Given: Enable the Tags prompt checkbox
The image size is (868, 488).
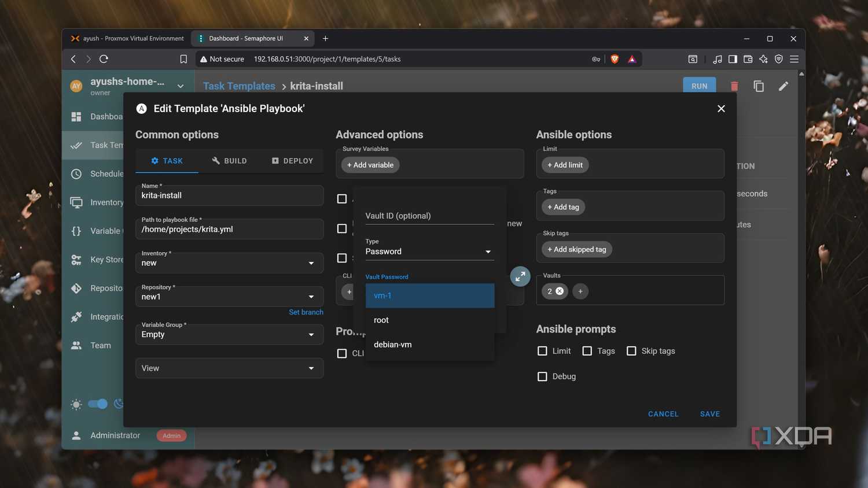Looking at the screenshot, I should pyautogui.click(x=587, y=351).
